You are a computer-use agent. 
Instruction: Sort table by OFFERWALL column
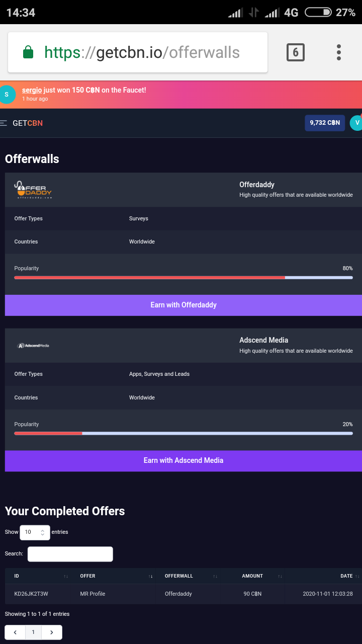click(x=188, y=576)
